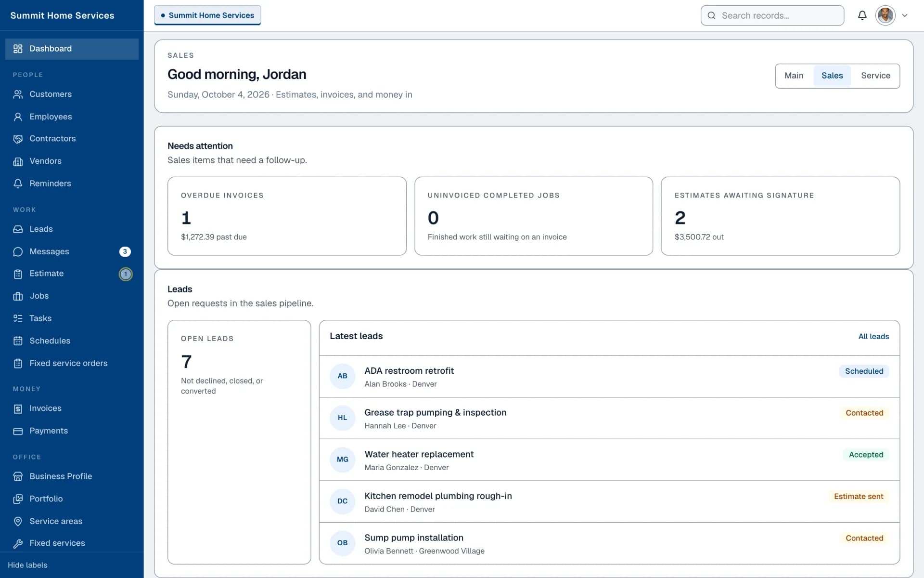Image resolution: width=924 pixels, height=578 pixels.
Task: Click the MG avatar for Maria Gonzalez
Action: [x=342, y=460]
